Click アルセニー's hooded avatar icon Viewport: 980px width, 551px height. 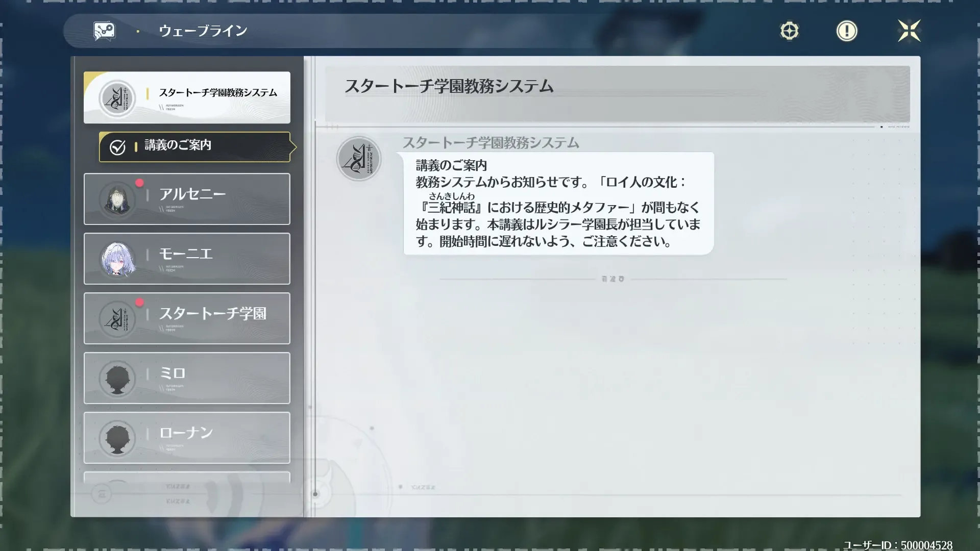tap(118, 199)
